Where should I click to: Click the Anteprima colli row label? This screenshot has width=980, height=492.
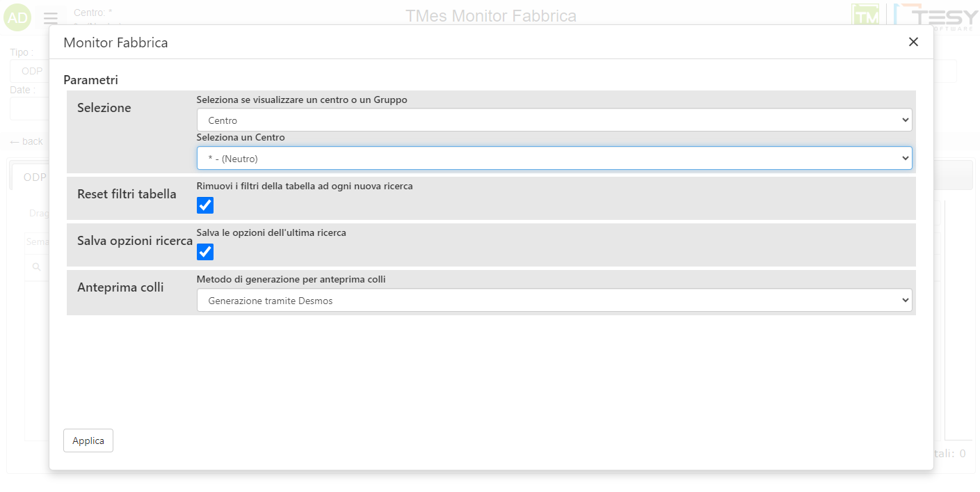pyautogui.click(x=120, y=287)
